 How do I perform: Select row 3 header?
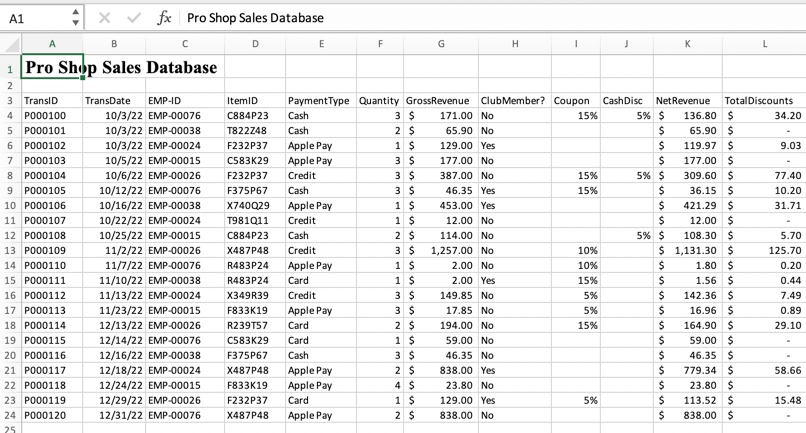(x=10, y=101)
